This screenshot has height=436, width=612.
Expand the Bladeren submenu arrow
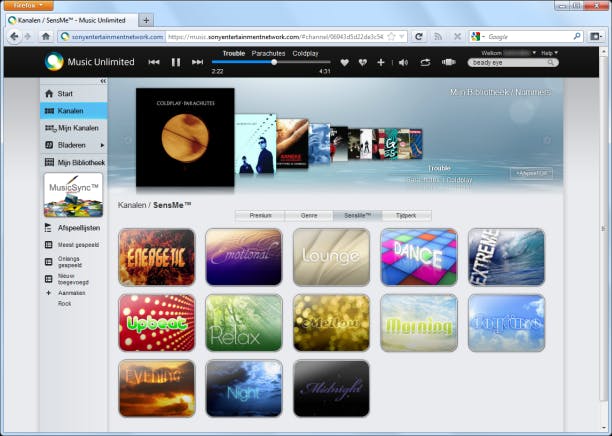pyautogui.click(x=102, y=145)
